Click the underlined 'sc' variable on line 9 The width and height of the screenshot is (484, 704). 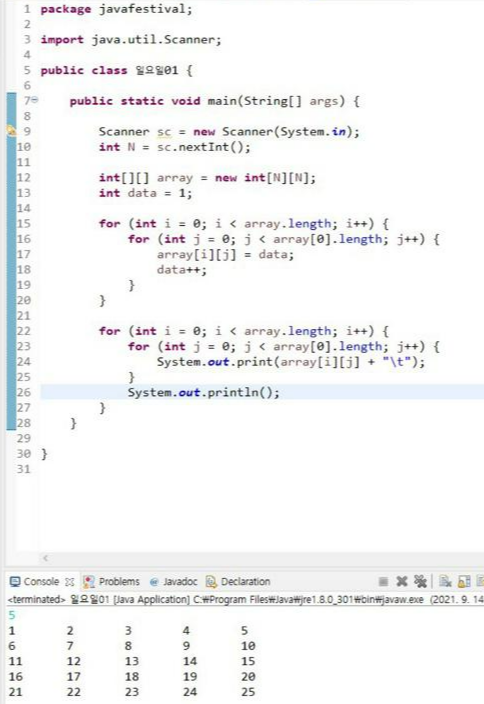point(164,132)
